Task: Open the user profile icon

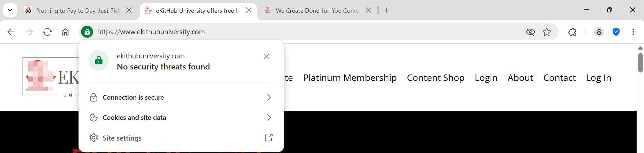Action: pos(599,32)
